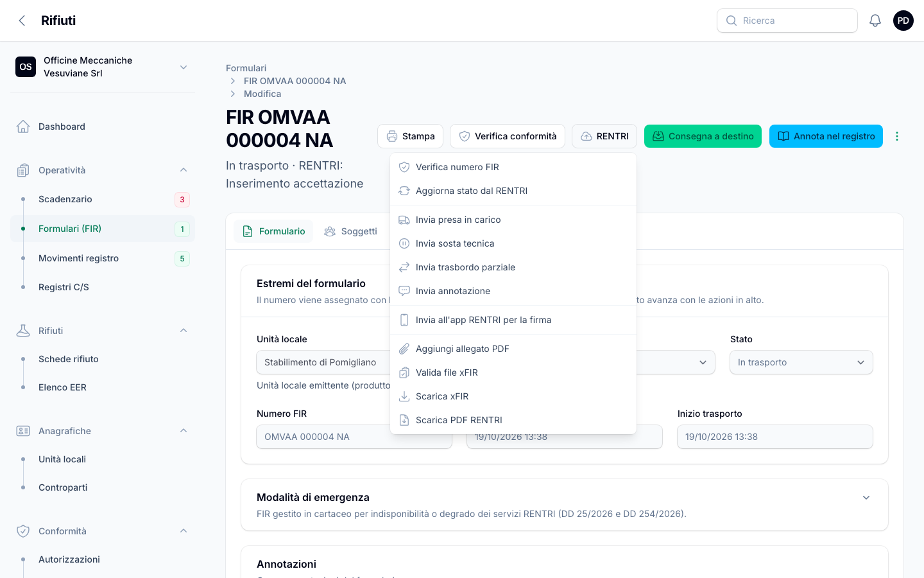This screenshot has height=578, width=924.
Task: Click the Conformità shield icon
Action: [23, 531]
